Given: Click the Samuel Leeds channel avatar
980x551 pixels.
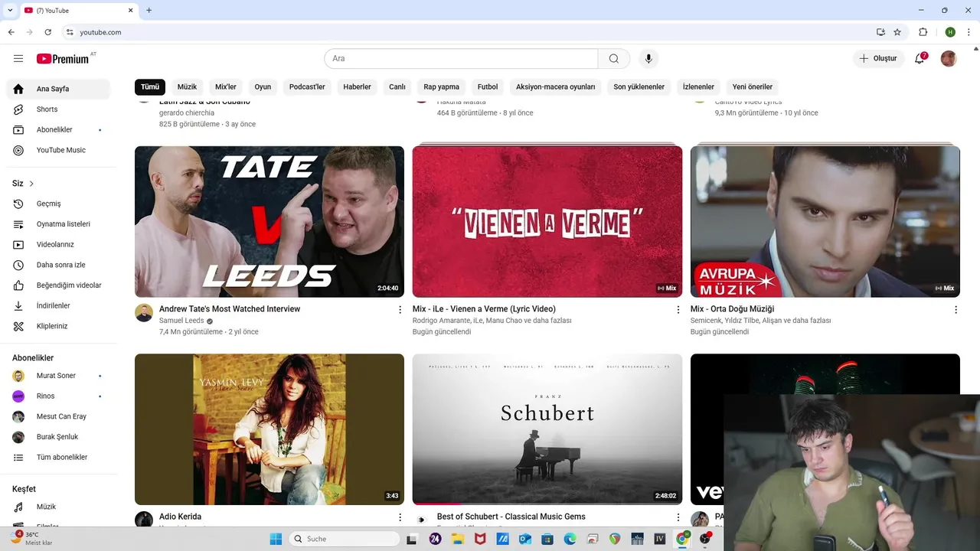Looking at the screenshot, I should pos(144,312).
